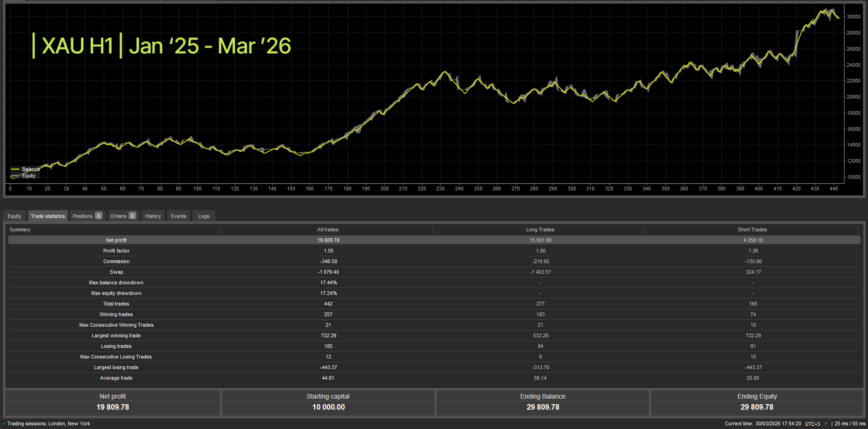Open the Logs tab

(x=203, y=216)
